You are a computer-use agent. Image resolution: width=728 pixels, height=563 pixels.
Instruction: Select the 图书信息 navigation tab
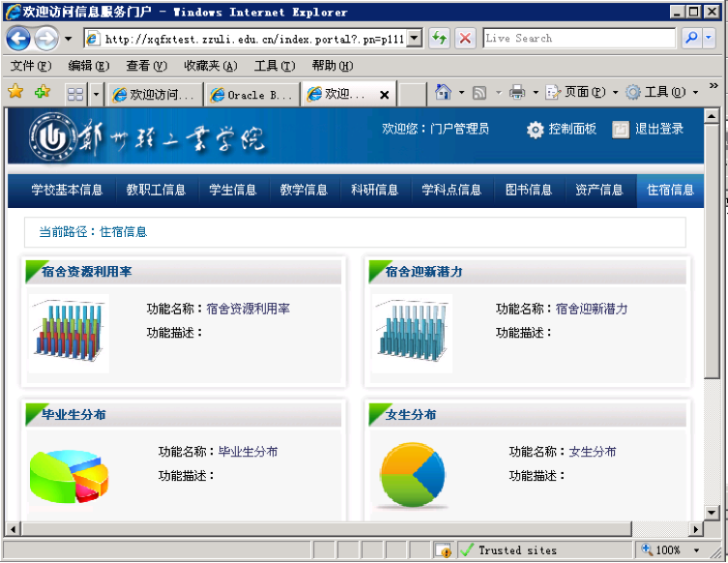coord(529,190)
